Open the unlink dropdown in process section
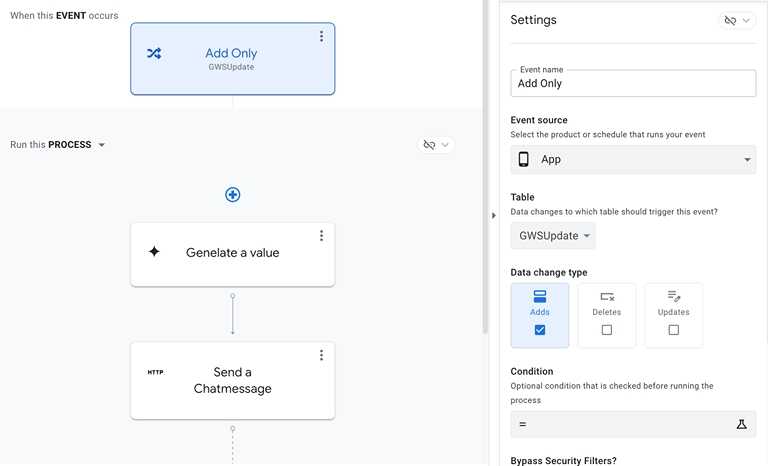Viewport: 768px width, 466px height. pos(436,145)
